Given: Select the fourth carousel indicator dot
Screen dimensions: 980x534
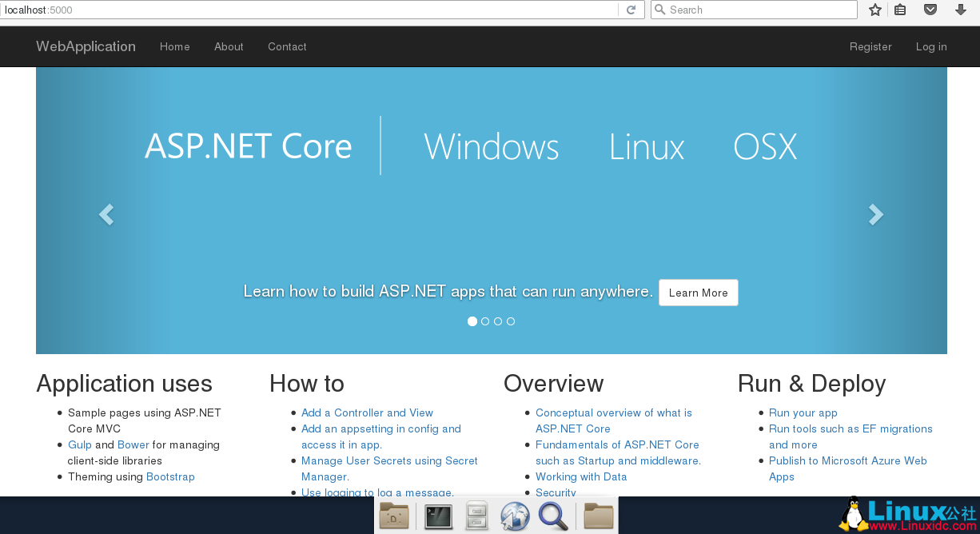Looking at the screenshot, I should coord(511,321).
